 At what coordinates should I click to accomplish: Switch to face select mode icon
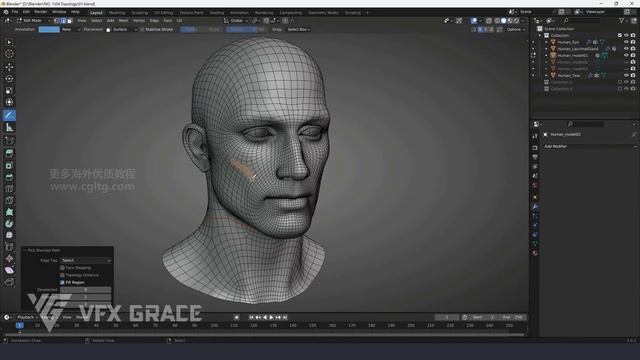click(x=69, y=20)
